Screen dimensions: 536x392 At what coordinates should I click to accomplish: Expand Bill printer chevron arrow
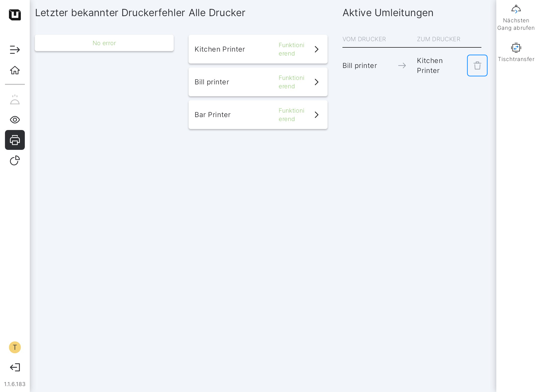click(x=316, y=82)
